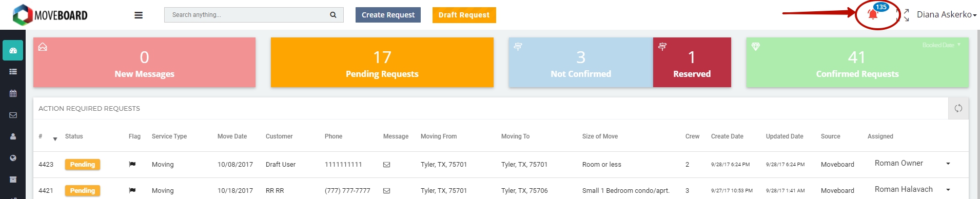Open the notifications bell with 135 badge

pyautogui.click(x=873, y=14)
